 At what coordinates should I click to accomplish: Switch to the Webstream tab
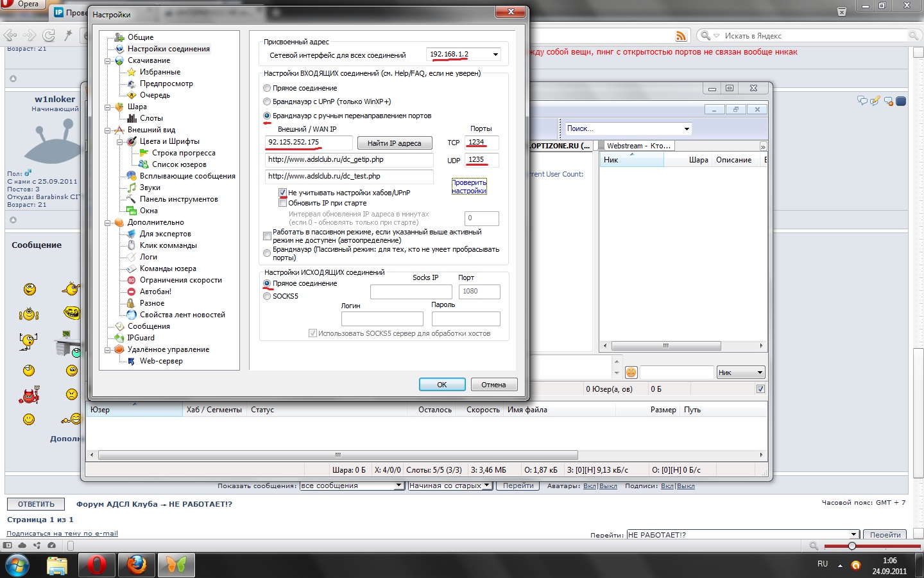[638, 146]
